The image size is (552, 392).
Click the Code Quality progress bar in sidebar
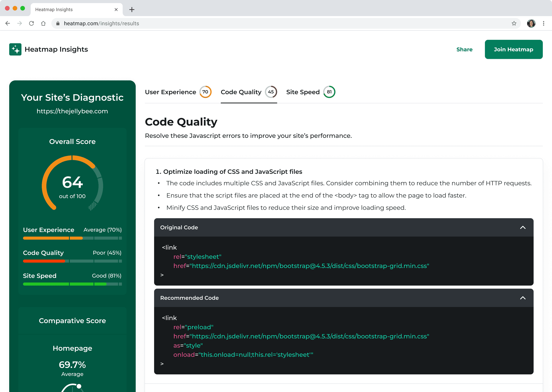[72, 261]
